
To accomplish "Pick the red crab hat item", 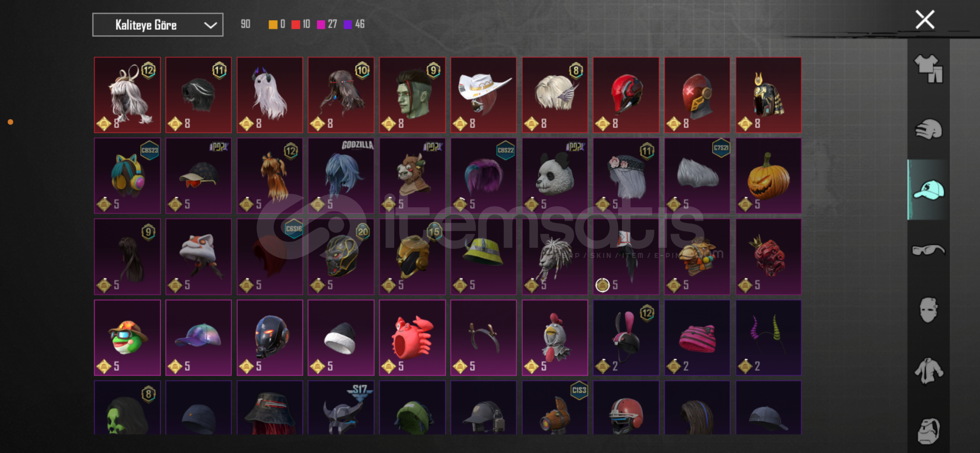I will [x=412, y=338].
